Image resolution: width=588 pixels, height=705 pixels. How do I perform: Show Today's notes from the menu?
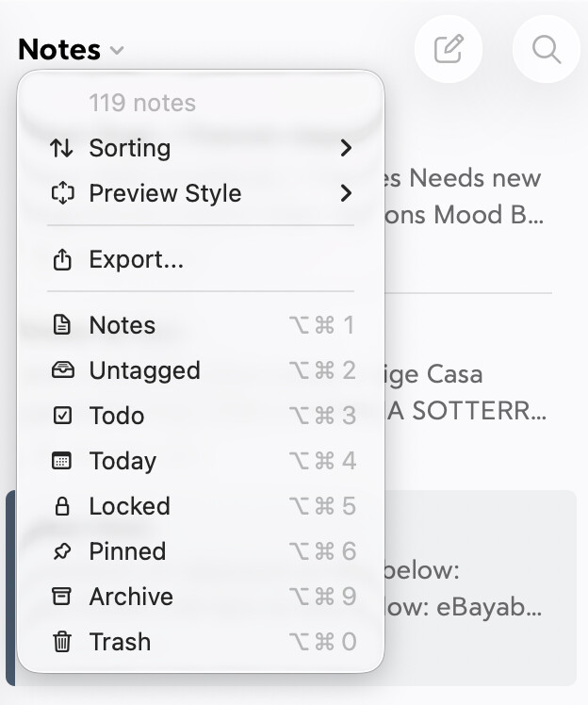click(x=122, y=461)
